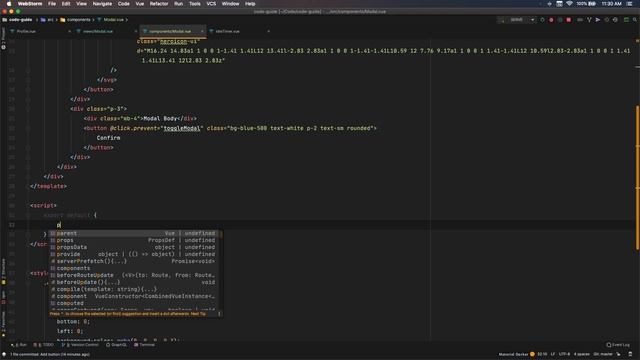640x360 pixels.
Task: Click the Run with coverage icon
Action: 560,20
